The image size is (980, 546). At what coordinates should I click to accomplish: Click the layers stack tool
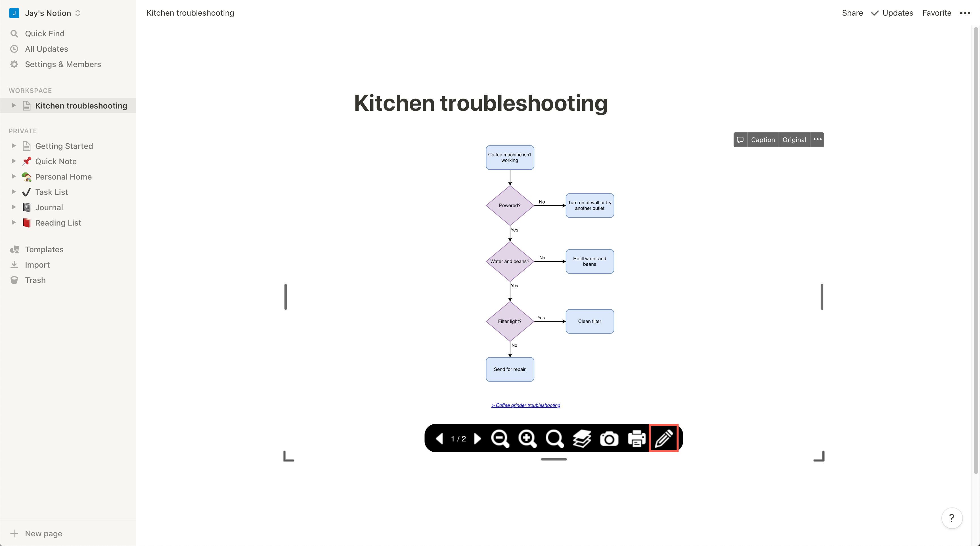pos(581,438)
